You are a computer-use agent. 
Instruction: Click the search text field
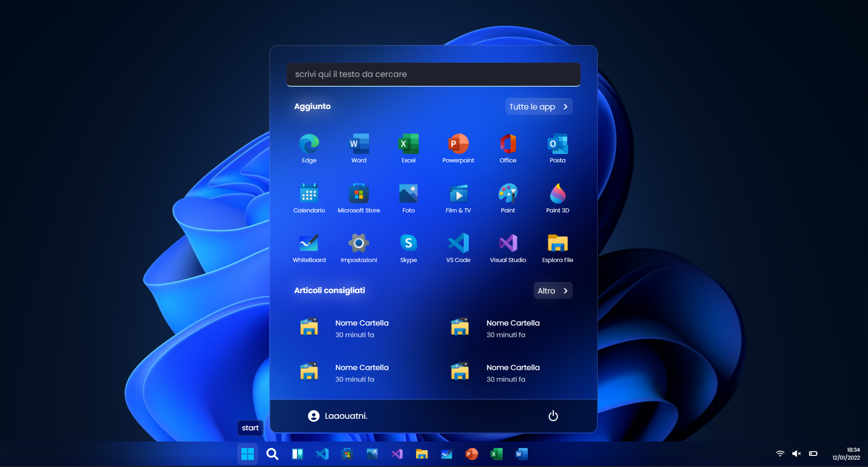tap(433, 74)
